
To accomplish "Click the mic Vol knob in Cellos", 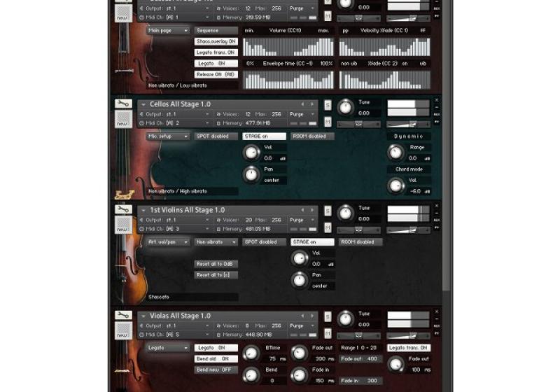I will click(x=251, y=153).
